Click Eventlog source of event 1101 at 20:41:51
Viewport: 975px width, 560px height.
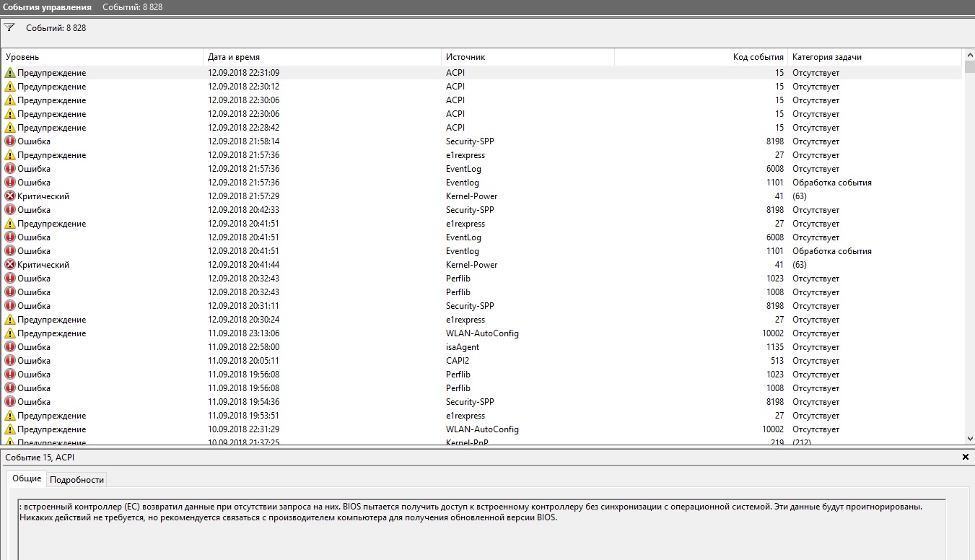coord(463,251)
